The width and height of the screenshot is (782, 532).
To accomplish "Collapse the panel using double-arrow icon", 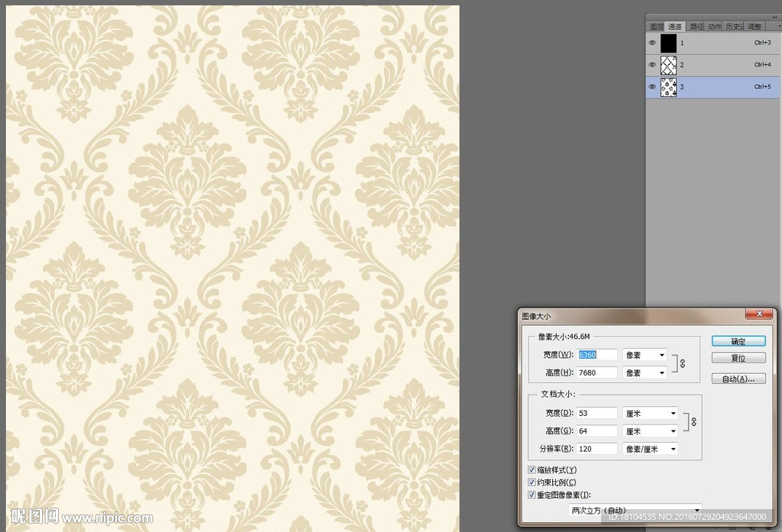I will click(773, 19).
